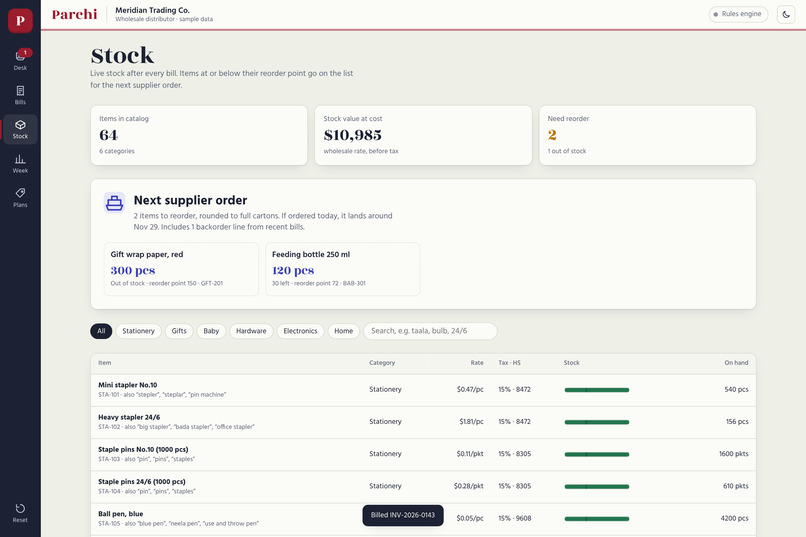The image size is (806, 537).
Task: Filter stock by Hardware
Action: pos(251,331)
